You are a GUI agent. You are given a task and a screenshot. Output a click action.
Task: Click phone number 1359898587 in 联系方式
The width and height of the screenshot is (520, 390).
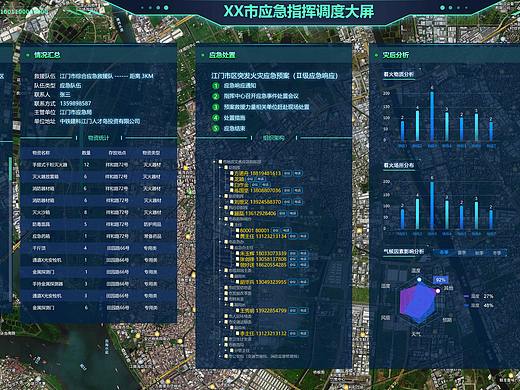[76, 103]
